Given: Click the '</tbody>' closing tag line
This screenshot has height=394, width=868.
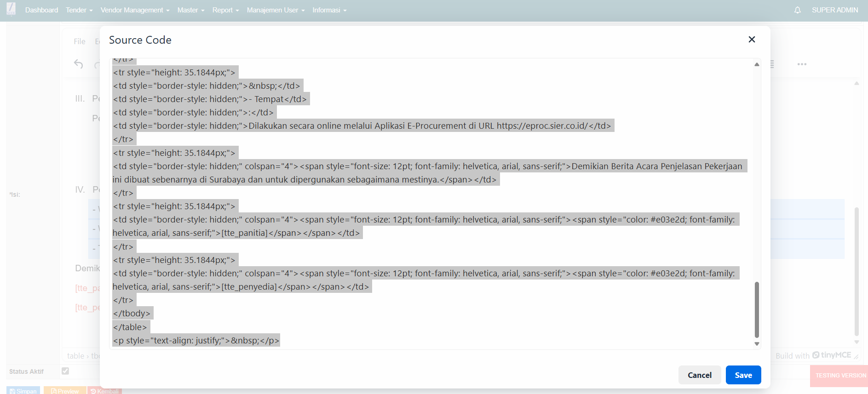Looking at the screenshot, I should [132, 313].
